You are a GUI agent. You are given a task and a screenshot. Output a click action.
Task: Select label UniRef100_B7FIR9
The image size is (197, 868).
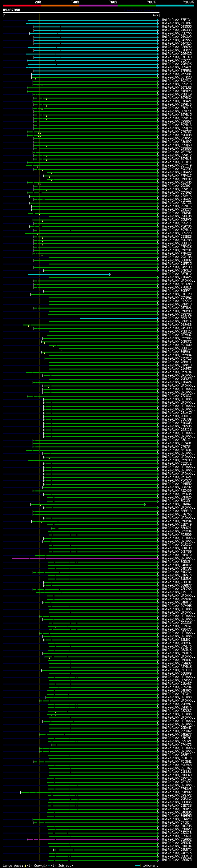click(x=177, y=294)
